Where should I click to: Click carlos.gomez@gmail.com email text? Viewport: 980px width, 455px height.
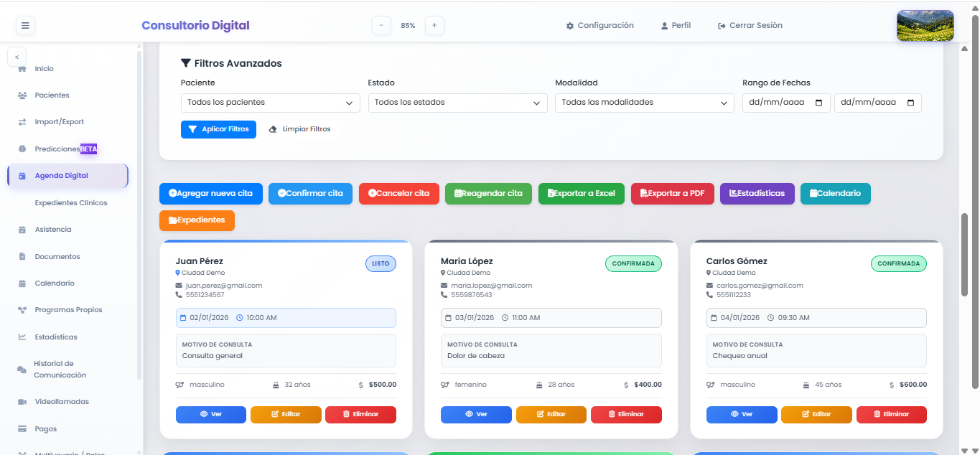[x=760, y=286]
